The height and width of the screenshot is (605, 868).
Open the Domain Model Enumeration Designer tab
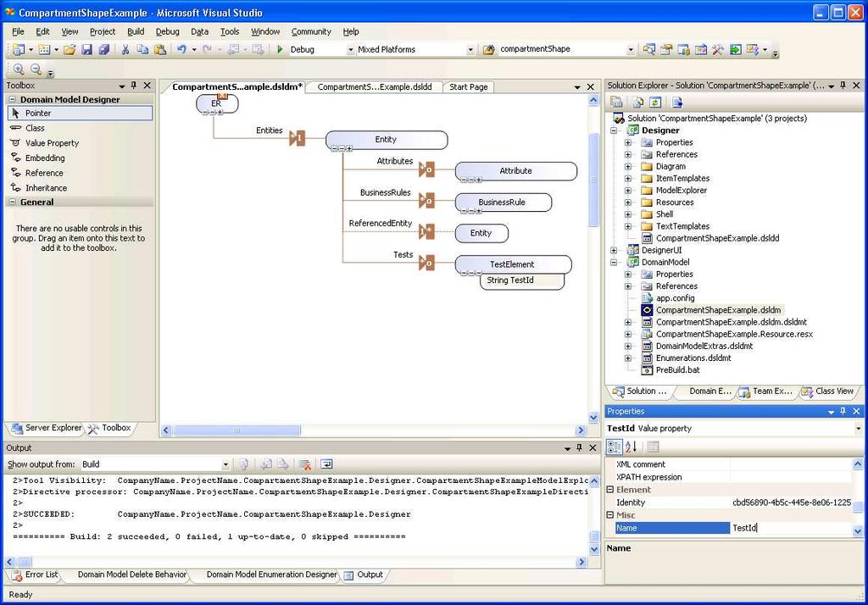pos(271,575)
